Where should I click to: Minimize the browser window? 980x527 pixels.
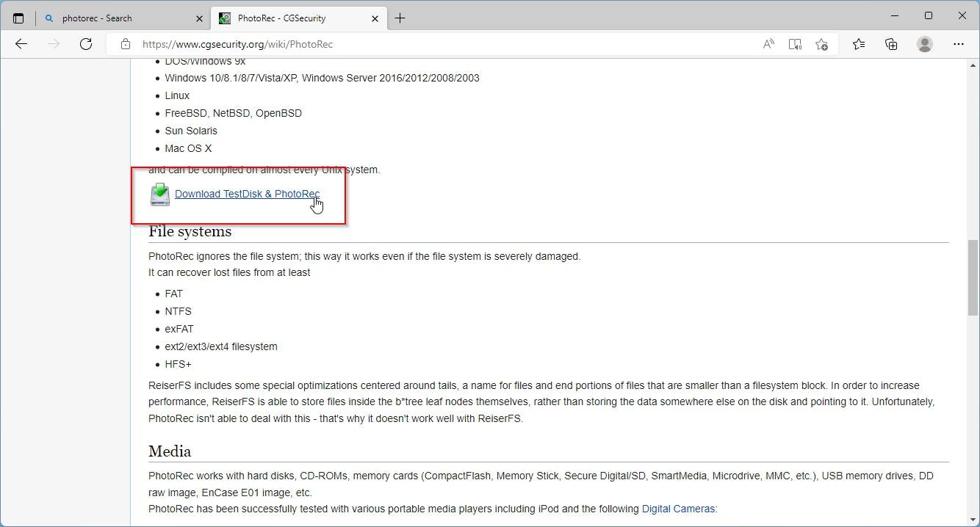click(895, 15)
